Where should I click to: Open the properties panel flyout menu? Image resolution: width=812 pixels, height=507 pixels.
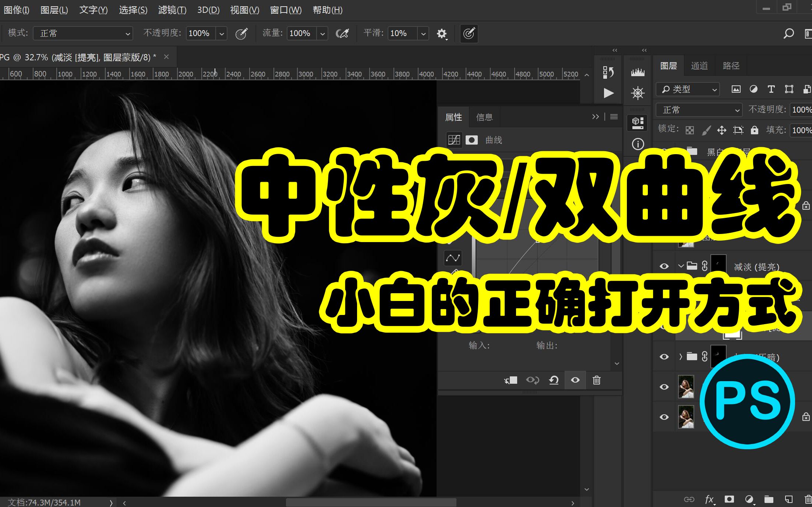click(614, 117)
